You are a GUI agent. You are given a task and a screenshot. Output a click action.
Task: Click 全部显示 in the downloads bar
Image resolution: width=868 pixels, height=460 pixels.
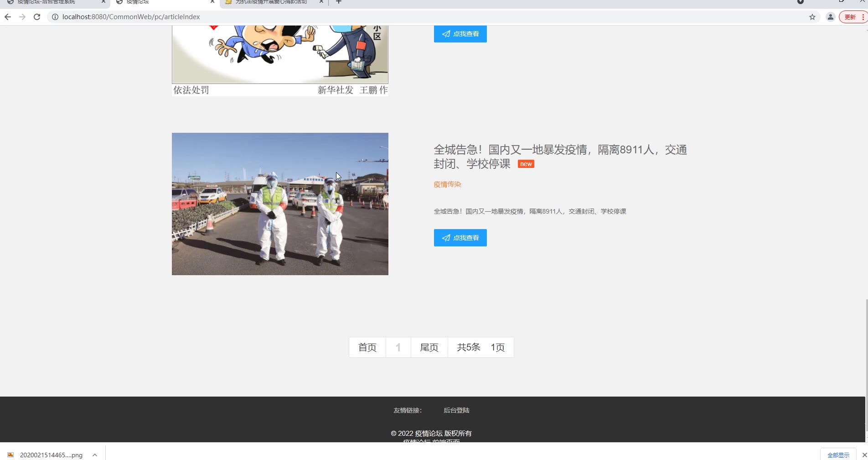[838, 455]
